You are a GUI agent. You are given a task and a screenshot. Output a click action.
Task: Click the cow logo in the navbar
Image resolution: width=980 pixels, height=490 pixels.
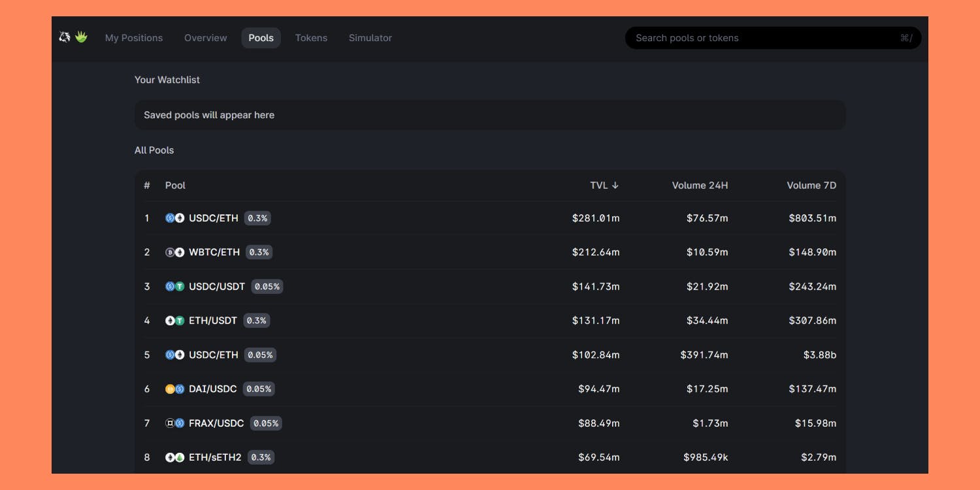pos(63,37)
